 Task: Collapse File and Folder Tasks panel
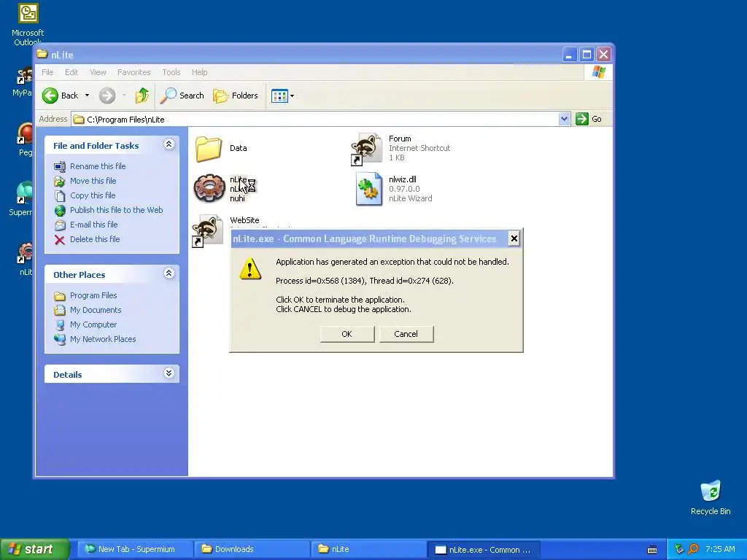click(169, 144)
